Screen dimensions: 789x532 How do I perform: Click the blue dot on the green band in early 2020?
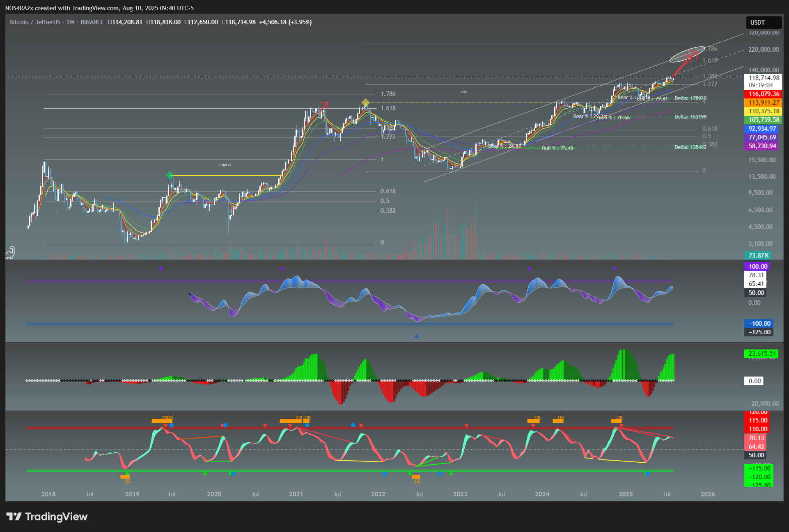[x=233, y=474]
